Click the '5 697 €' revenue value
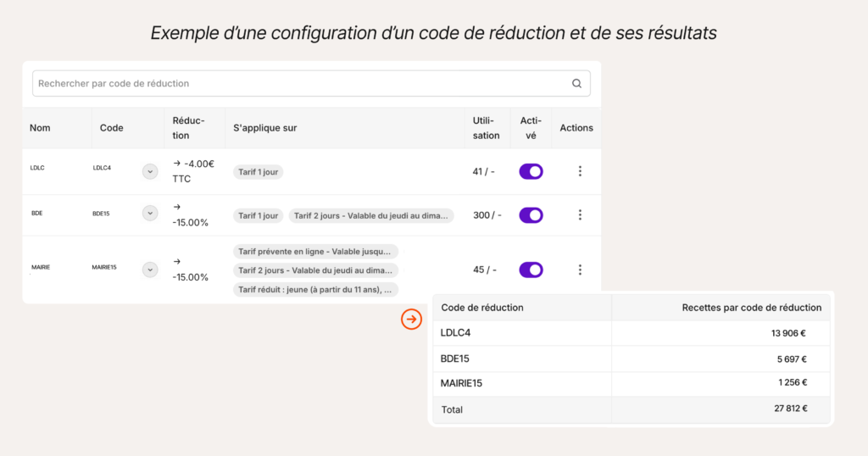The image size is (868, 456). (792, 359)
